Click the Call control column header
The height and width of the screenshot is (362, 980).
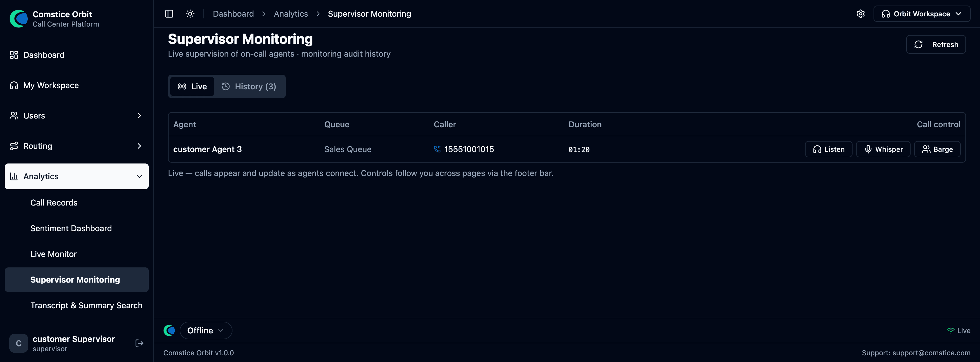[939, 124]
